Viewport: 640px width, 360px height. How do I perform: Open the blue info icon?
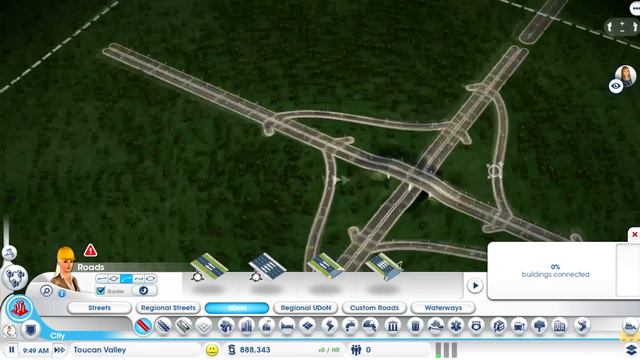(x=61, y=293)
